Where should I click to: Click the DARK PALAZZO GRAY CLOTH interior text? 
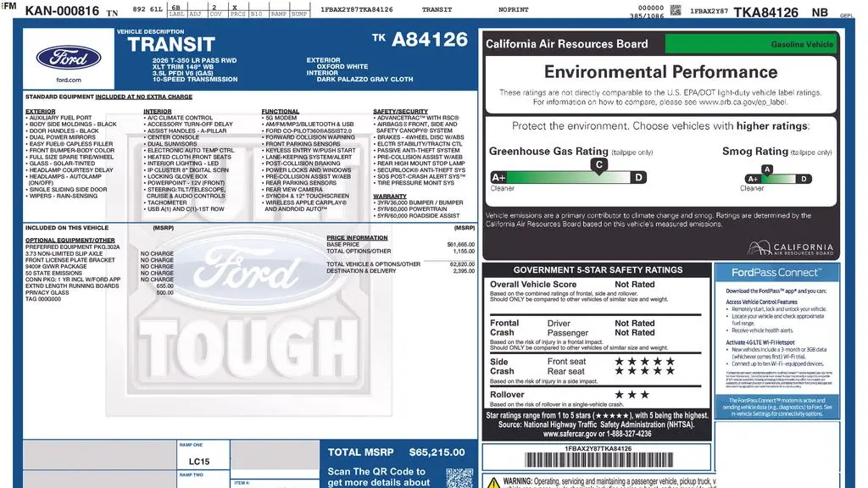tap(364, 79)
